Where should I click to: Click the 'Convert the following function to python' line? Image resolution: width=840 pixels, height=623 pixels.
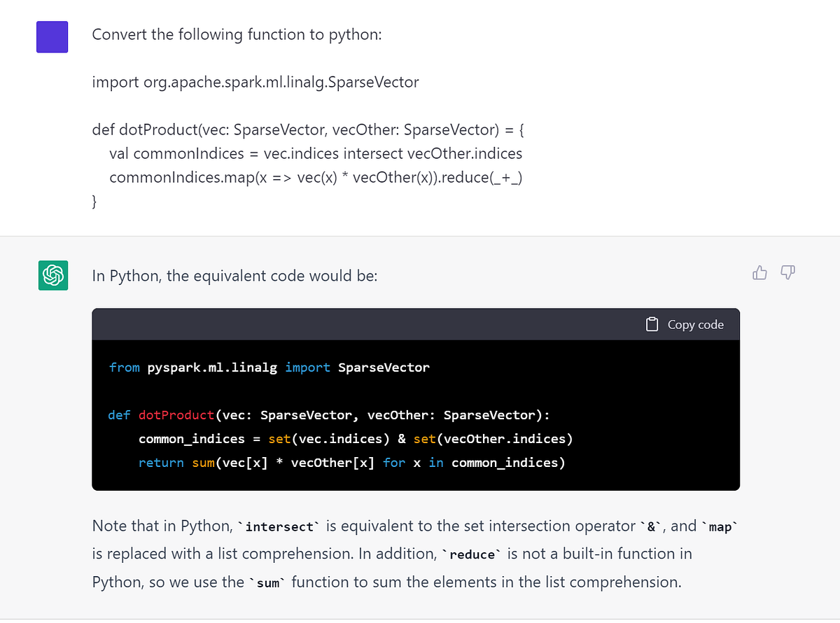pyautogui.click(x=237, y=34)
